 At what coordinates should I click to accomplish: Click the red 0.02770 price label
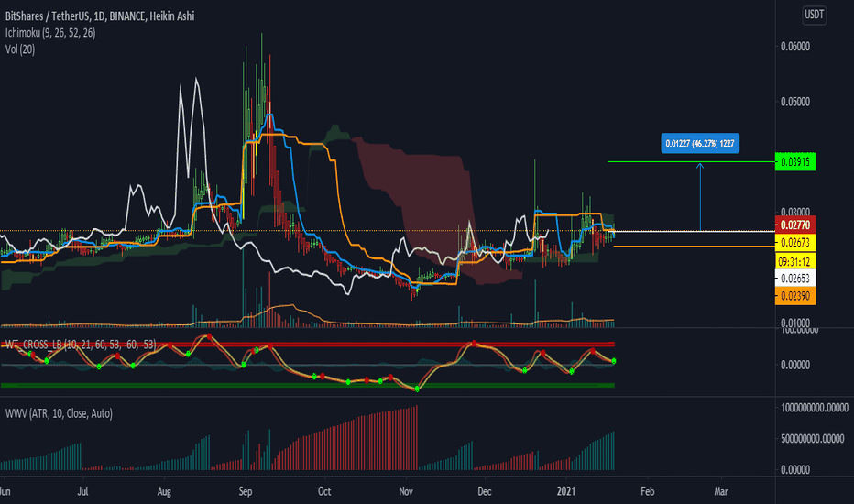[795, 225]
